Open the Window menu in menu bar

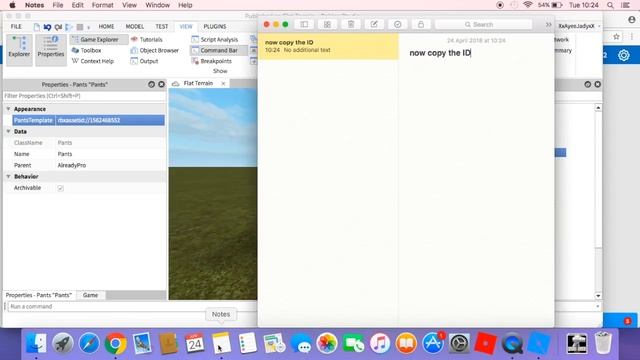(158, 5)
